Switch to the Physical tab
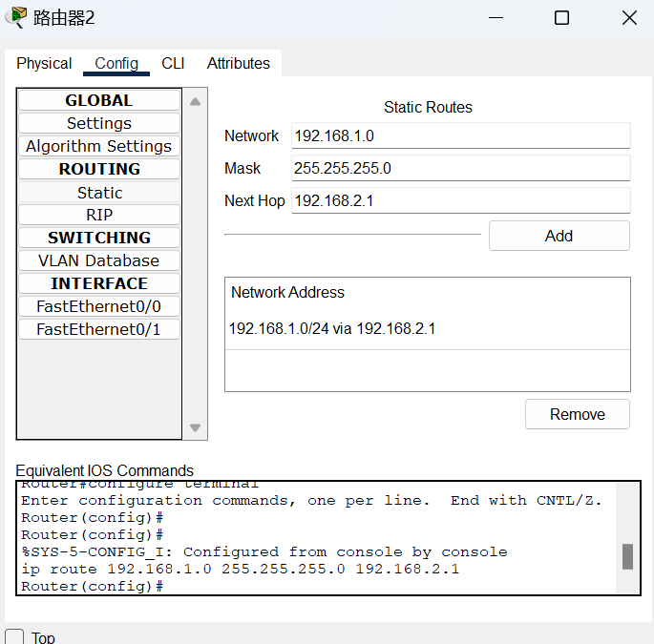 (x=44, y=63)
